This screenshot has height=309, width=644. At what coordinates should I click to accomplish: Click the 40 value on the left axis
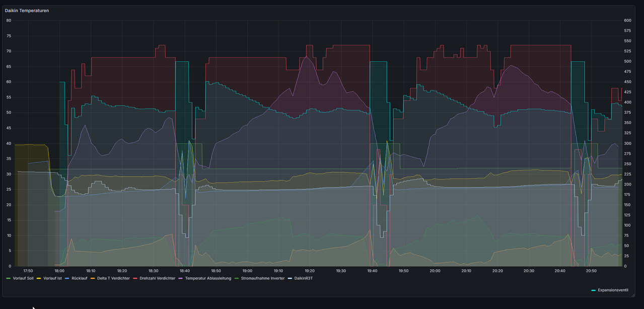click(x=9, y=143)
